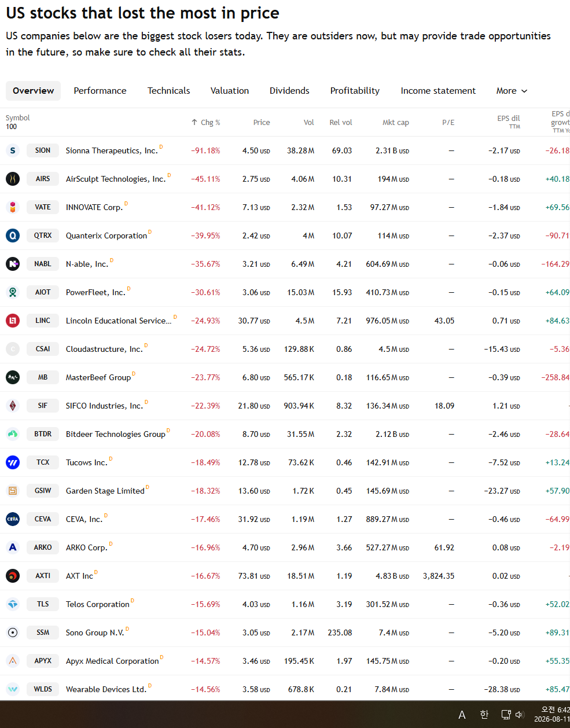Open the GSIW logo icon
Screen dimensions: 570x728
click(x=13, y=491)
